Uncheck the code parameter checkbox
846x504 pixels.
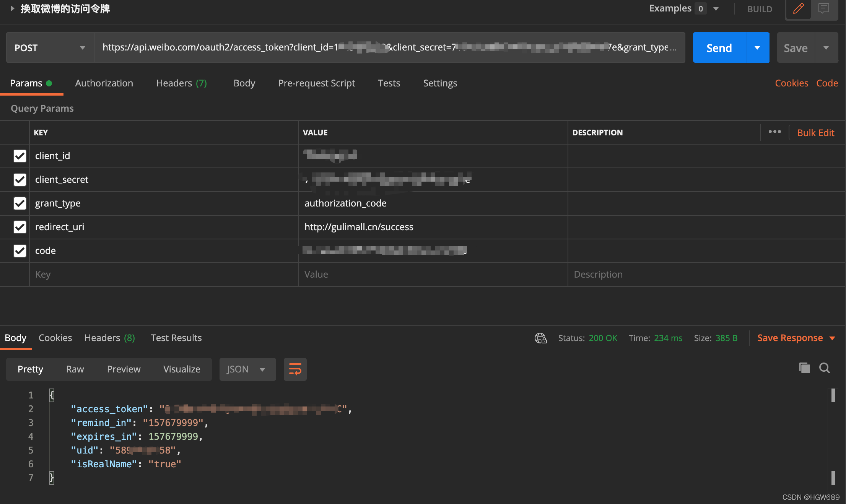[20, 250]
